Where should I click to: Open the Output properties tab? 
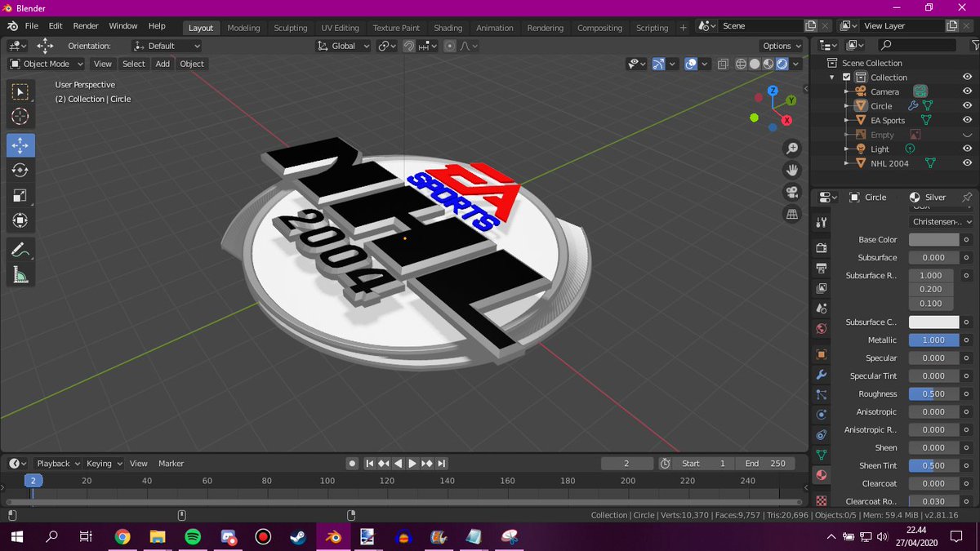click(822, 269)
